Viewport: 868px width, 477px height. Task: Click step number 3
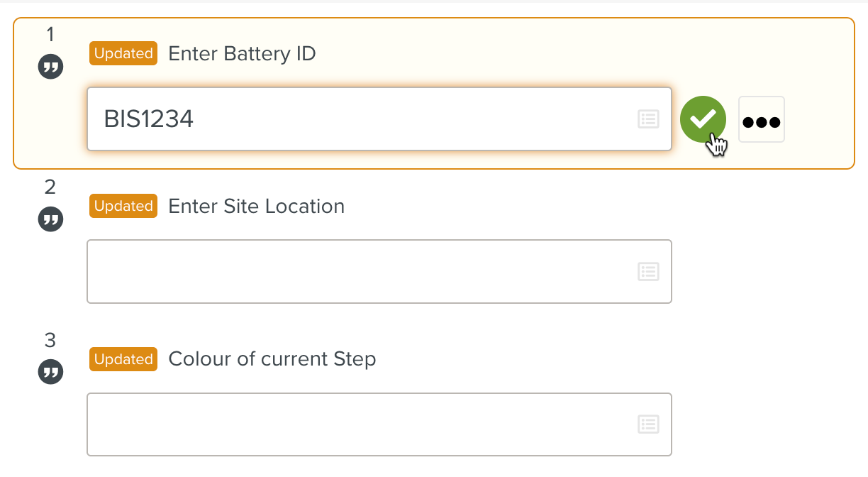tap(50, 340)
